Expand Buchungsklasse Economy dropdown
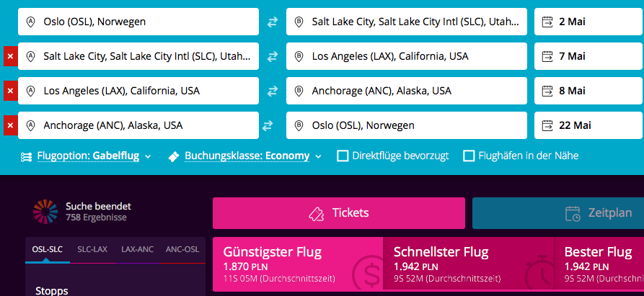 [244, 156]
